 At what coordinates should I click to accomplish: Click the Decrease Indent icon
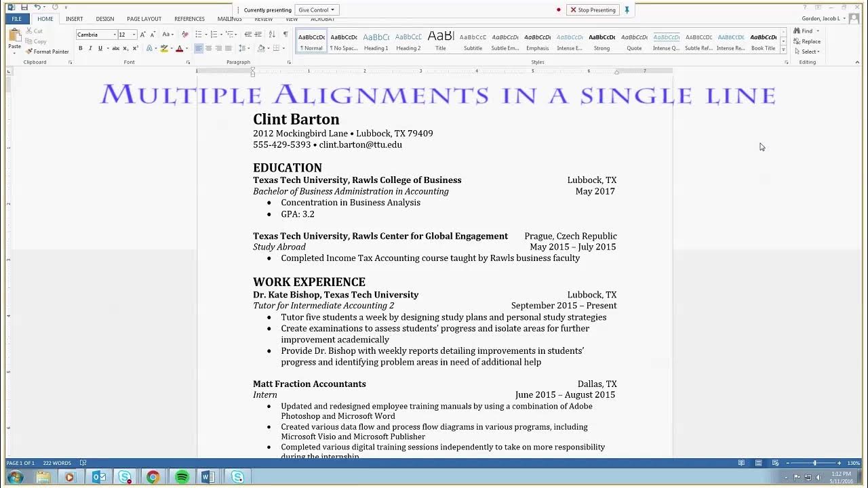(248, 35)
